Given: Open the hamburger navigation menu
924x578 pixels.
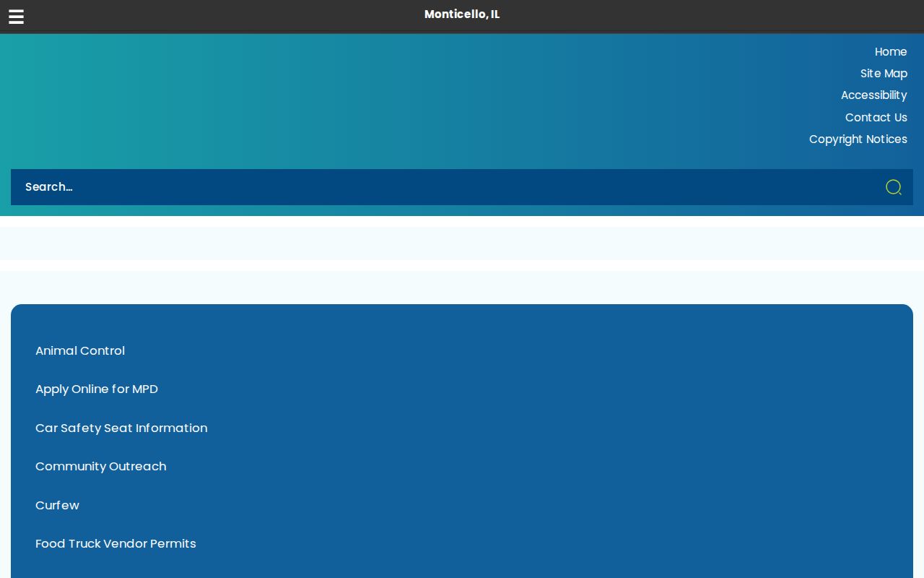Looking at the screenshot, I should tap(16, 17).
